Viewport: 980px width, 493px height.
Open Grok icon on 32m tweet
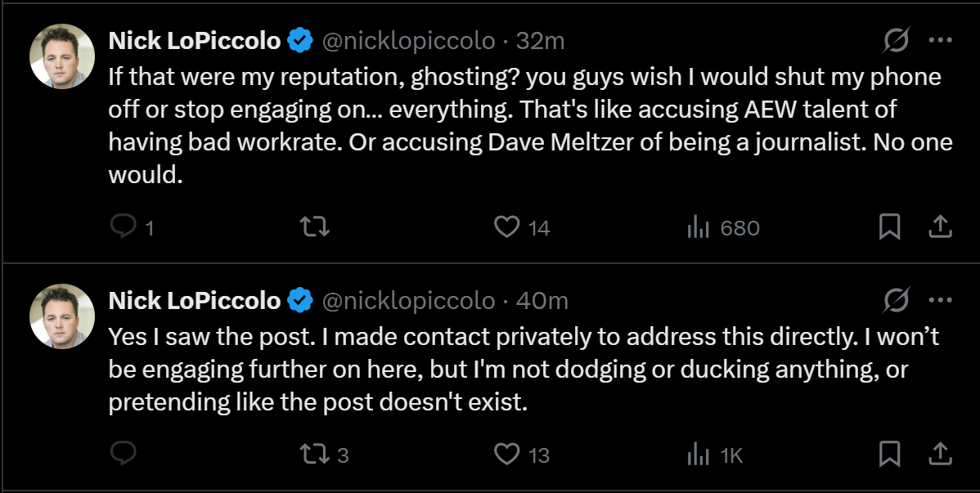point(896,41)
